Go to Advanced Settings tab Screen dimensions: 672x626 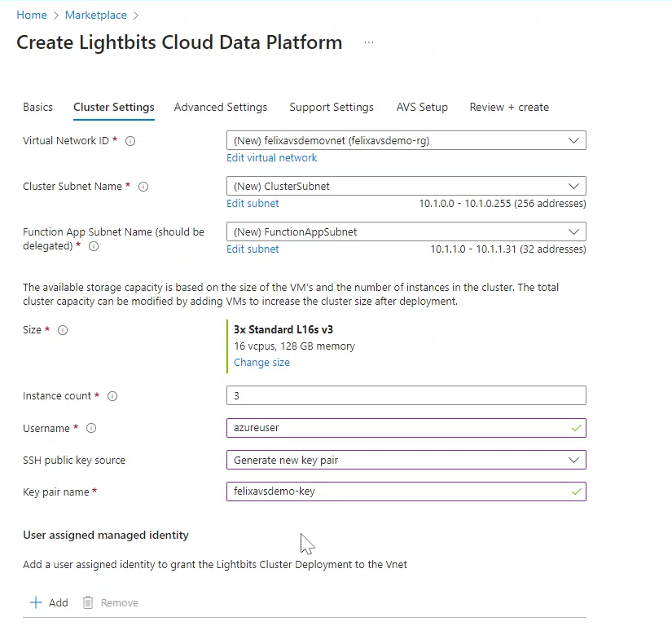point(221,108)
